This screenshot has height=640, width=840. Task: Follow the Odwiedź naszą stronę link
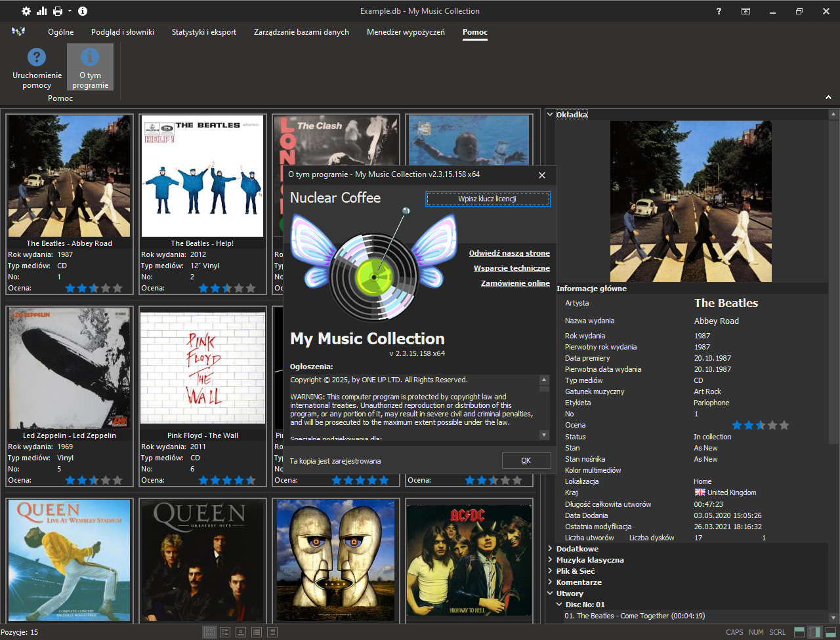click(509, 253)
